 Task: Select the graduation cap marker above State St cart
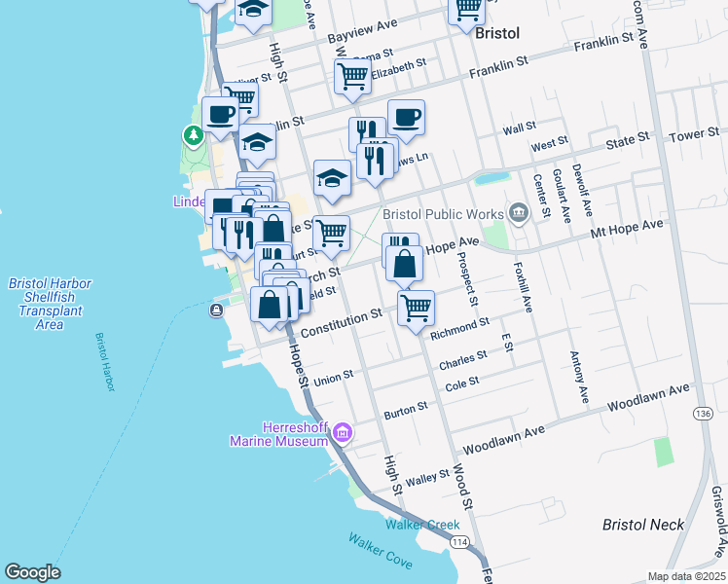(333, 178)
